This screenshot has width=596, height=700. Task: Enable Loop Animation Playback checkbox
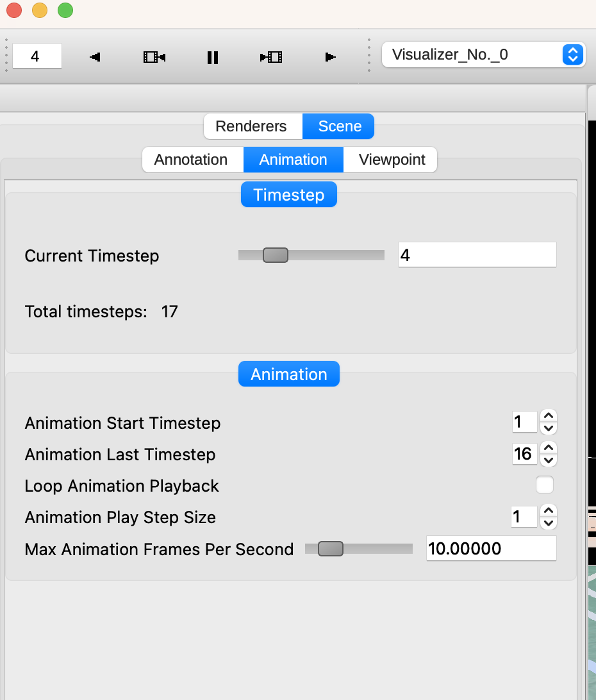pos(545,485)
